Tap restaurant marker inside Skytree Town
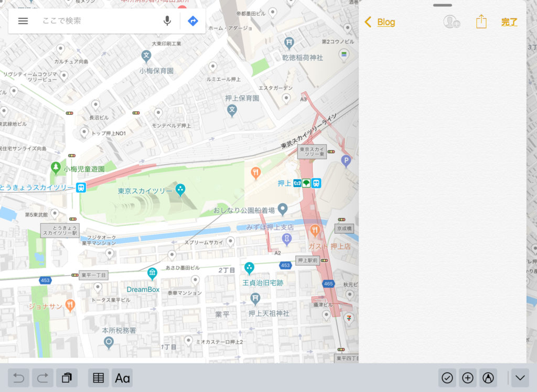537x392 pixels. [255, 173]
